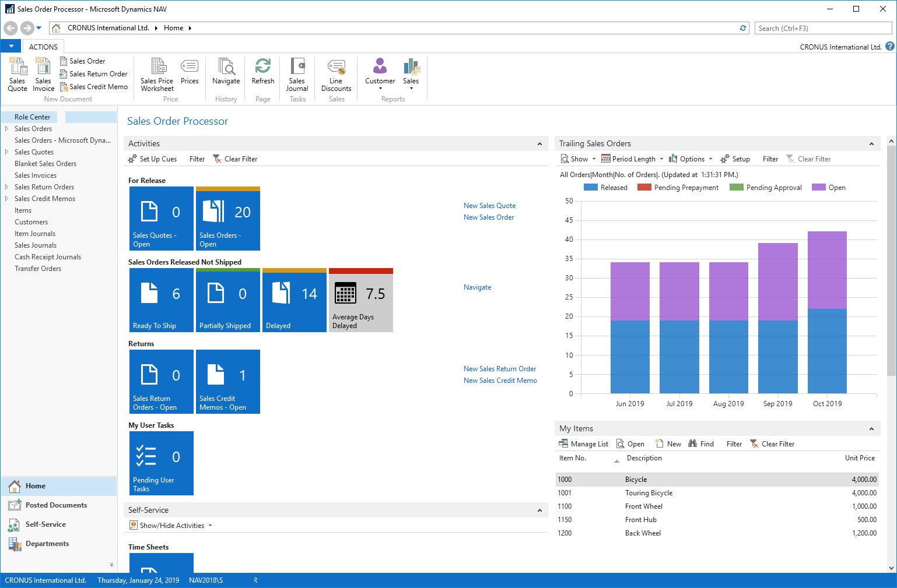Open the Sales Price Worksheet
This screenshot has width=897, height=588.
(x=157, y=74)
